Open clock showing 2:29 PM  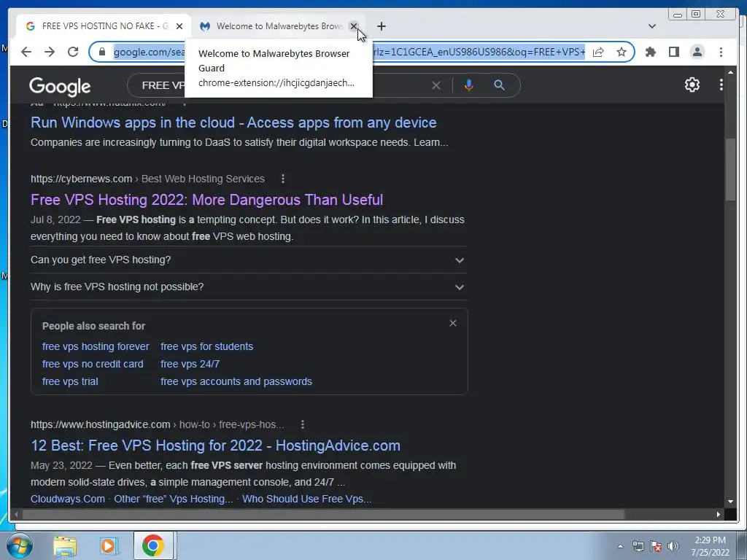coord(710,546)
